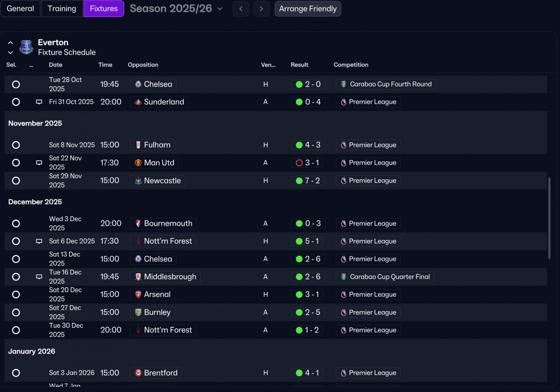Expand the Everton section using down chevron
This screenshot has width=560, height=392.
[x=10, y=52]
